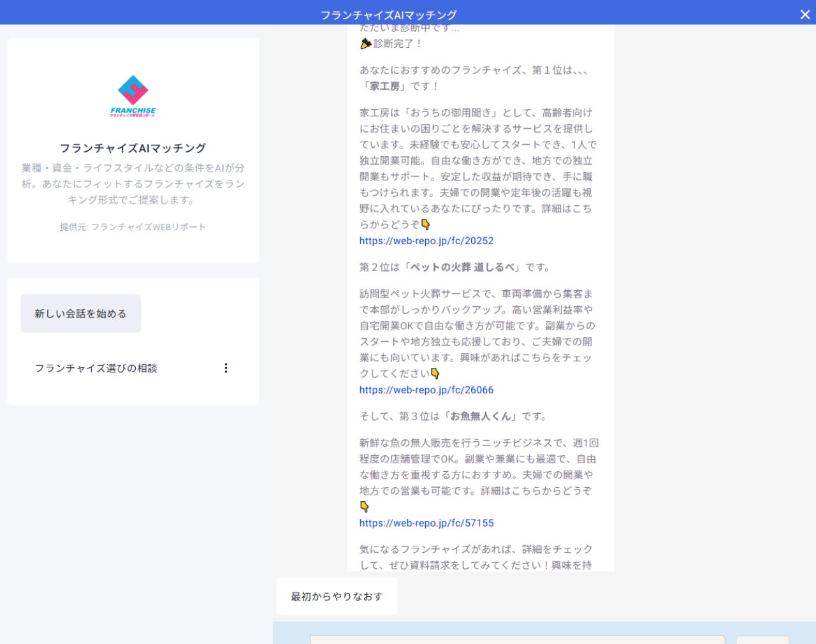Click the bold 家工房 franchise name
The width and height of the screenshot is (816, 644).
[x=385, y=86]
